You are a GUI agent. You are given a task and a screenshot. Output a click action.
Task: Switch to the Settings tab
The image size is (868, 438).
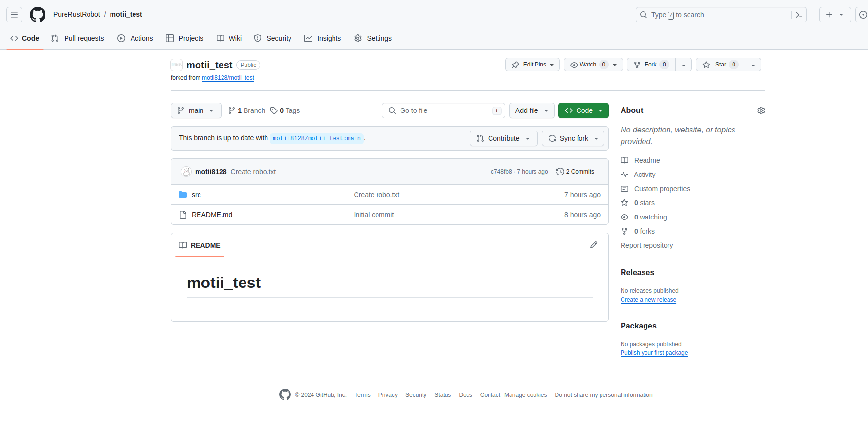point(373,38)
